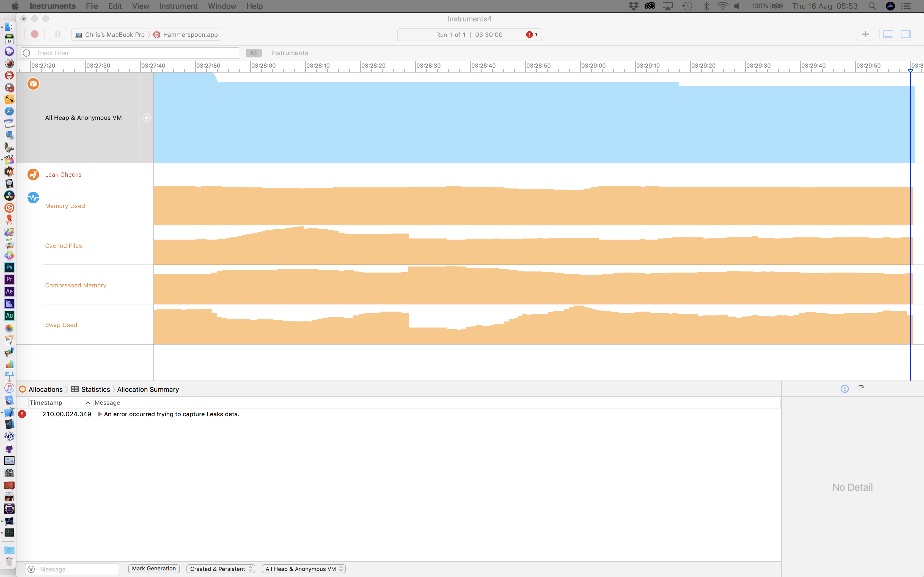Stop recording with the red record button
924x577 pixels.
pyautogui.click(x=34, y=34)
